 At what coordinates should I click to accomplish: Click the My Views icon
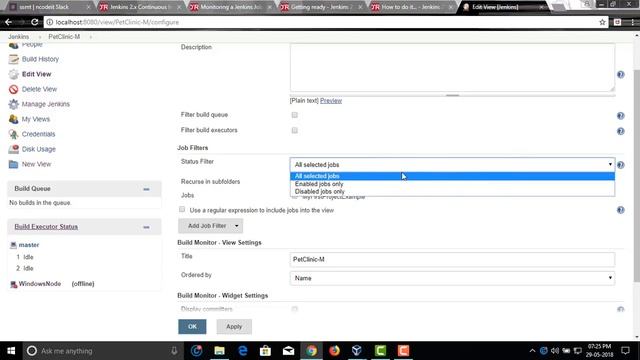[13, 119]
